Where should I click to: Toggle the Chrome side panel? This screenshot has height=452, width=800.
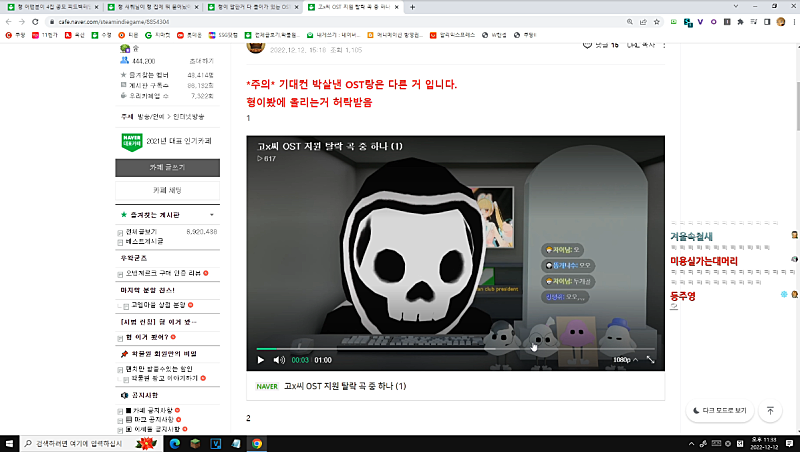point(767,21)
